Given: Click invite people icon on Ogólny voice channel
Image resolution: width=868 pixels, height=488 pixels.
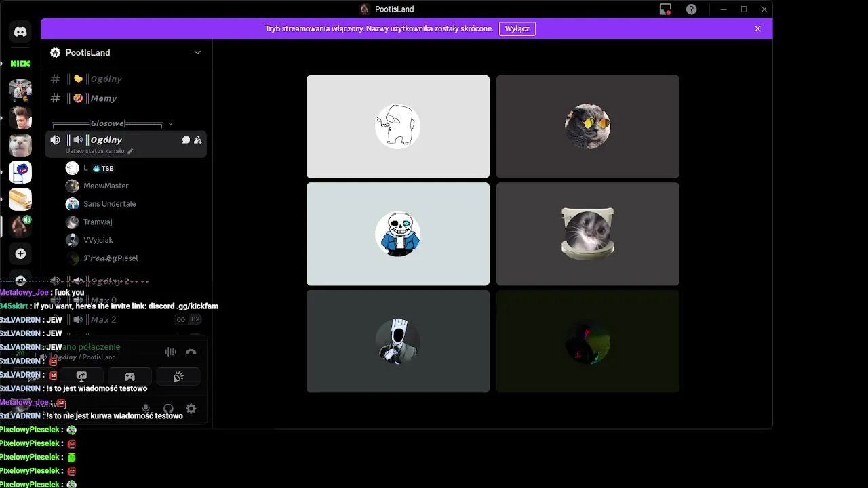Looking at the screenshot, I should [197, 140].
